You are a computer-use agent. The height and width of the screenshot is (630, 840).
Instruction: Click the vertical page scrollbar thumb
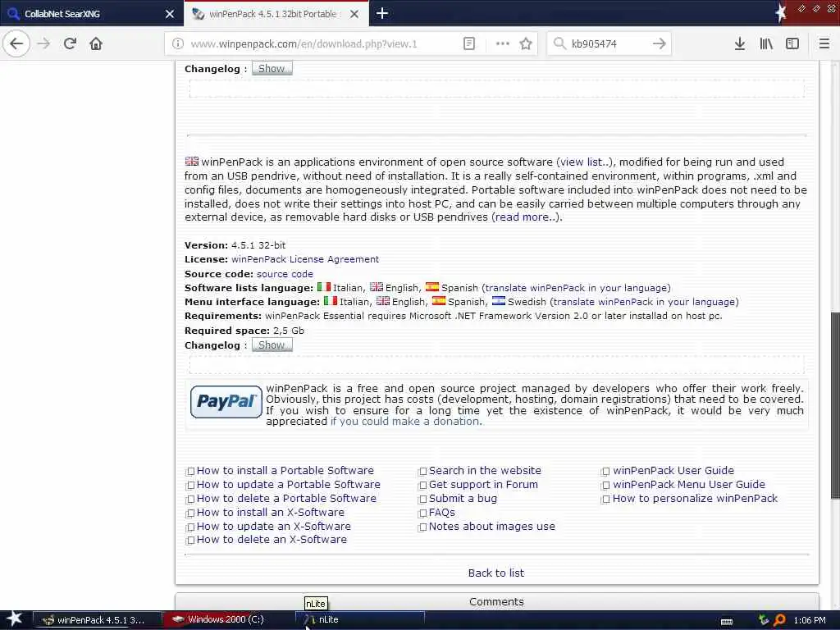(835, 405)
